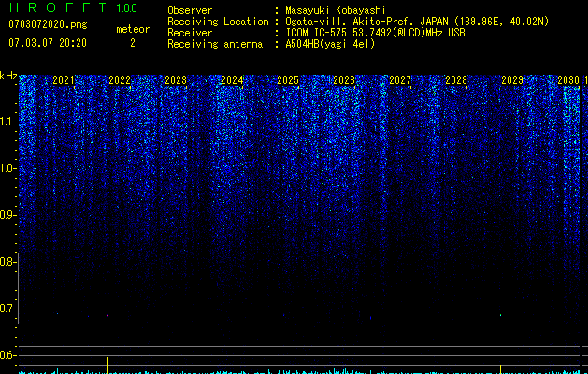
Task: Click the 2023 time marker
Action: click(x=176, y=79)
